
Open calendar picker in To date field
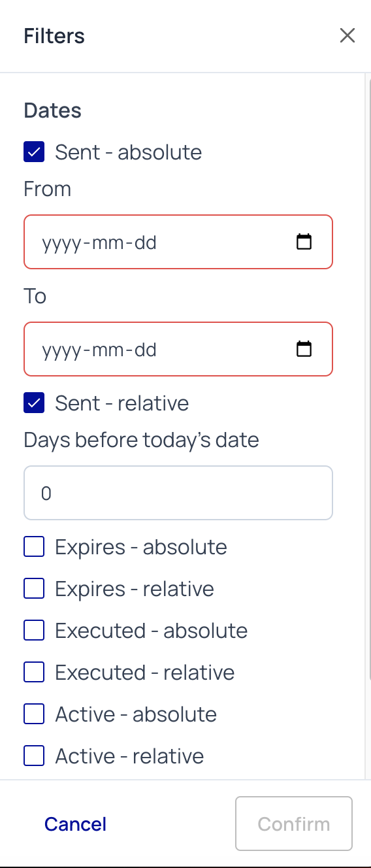pyautogui.click(x=304, y=349)
